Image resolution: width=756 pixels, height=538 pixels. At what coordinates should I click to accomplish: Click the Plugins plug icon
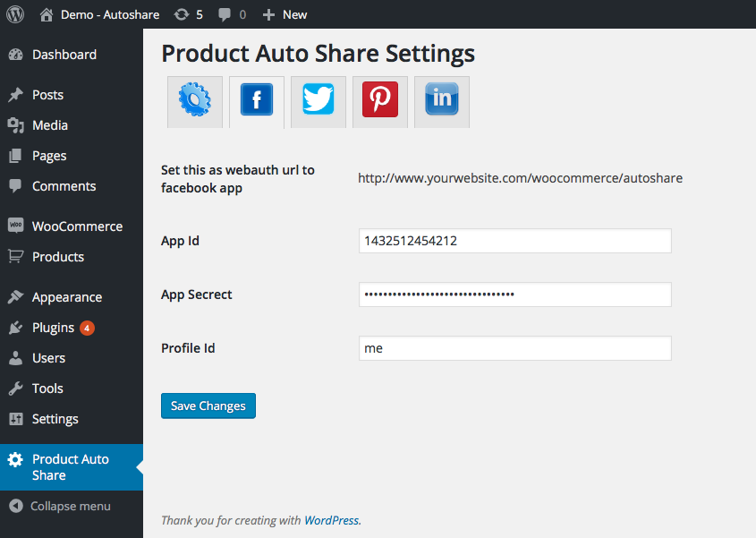[15, 328]
